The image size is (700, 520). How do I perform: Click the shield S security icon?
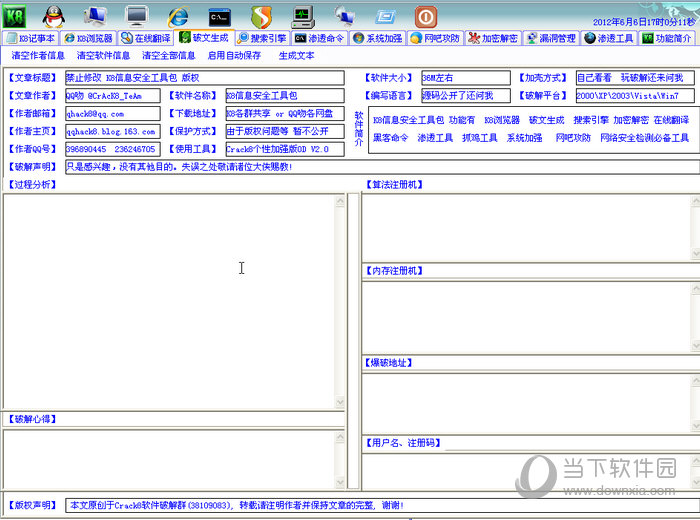click(x=261, y=17)
